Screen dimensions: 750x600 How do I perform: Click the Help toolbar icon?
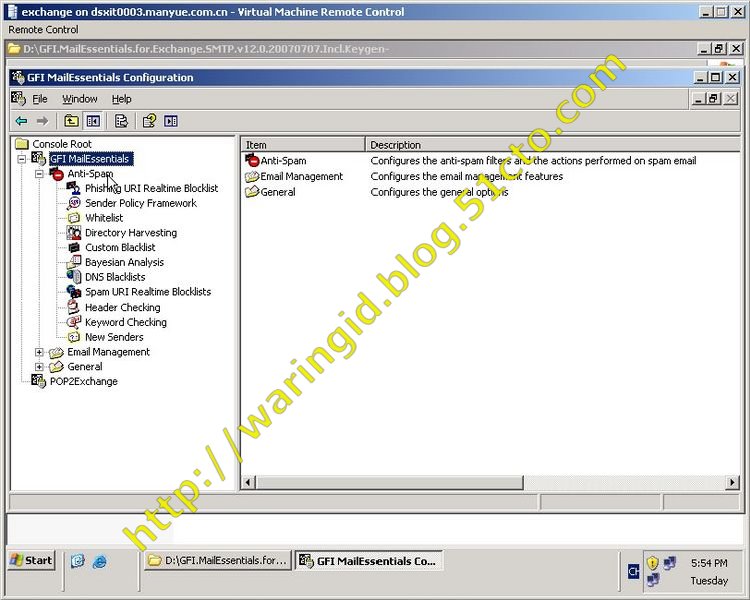tap(149, 121)
